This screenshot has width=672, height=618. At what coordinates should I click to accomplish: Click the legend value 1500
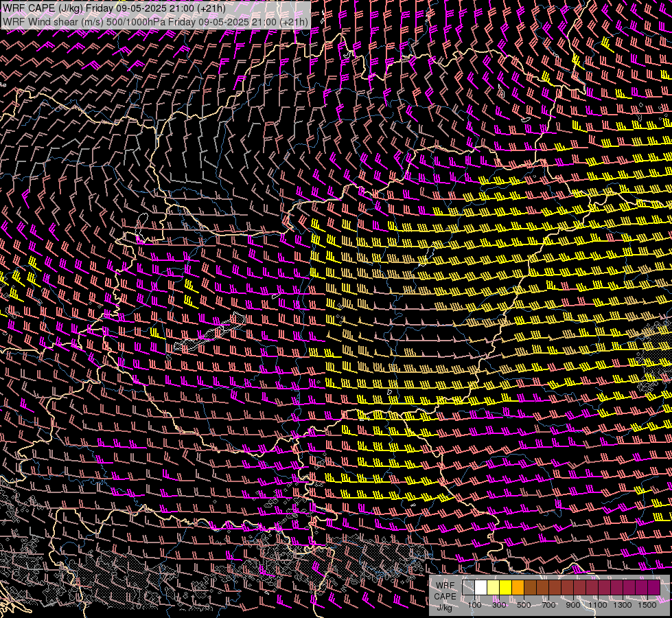[647, 605]
